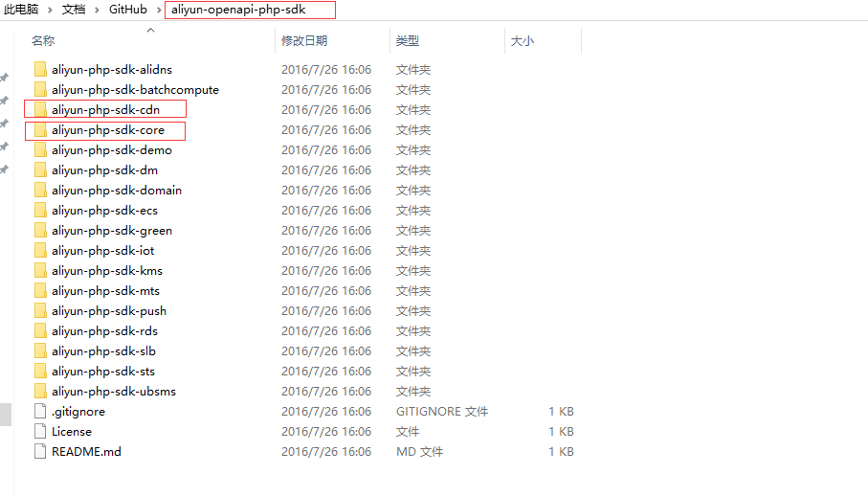This screenshot has width=868, height=497.
Task: Click the aliyun-php-sdk-push folder icon
Action: [x=40, y=311]
